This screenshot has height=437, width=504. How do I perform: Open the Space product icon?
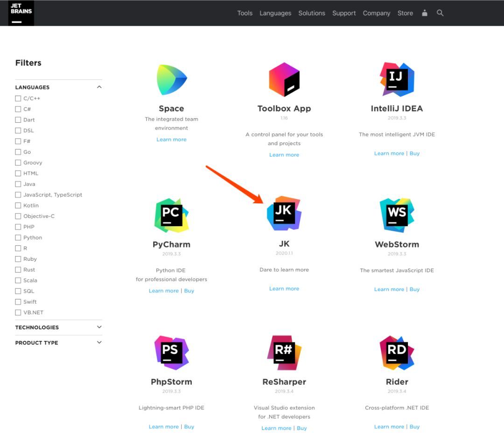pos(171,80)
